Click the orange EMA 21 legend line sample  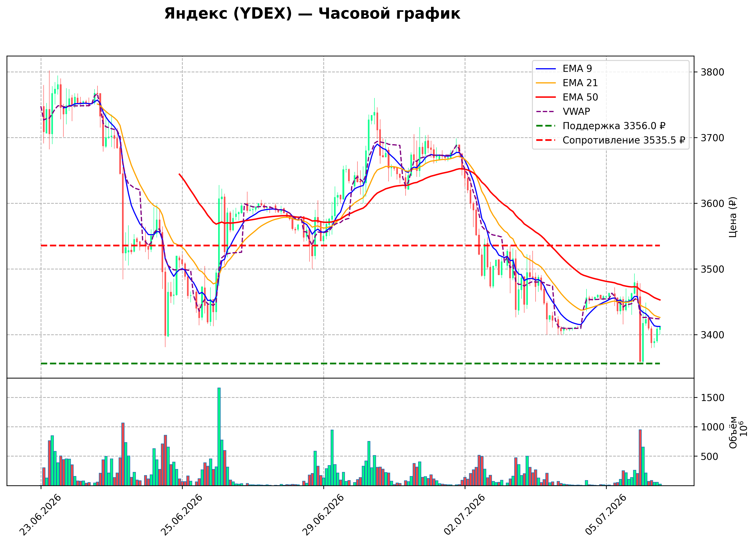coord(546,83)
